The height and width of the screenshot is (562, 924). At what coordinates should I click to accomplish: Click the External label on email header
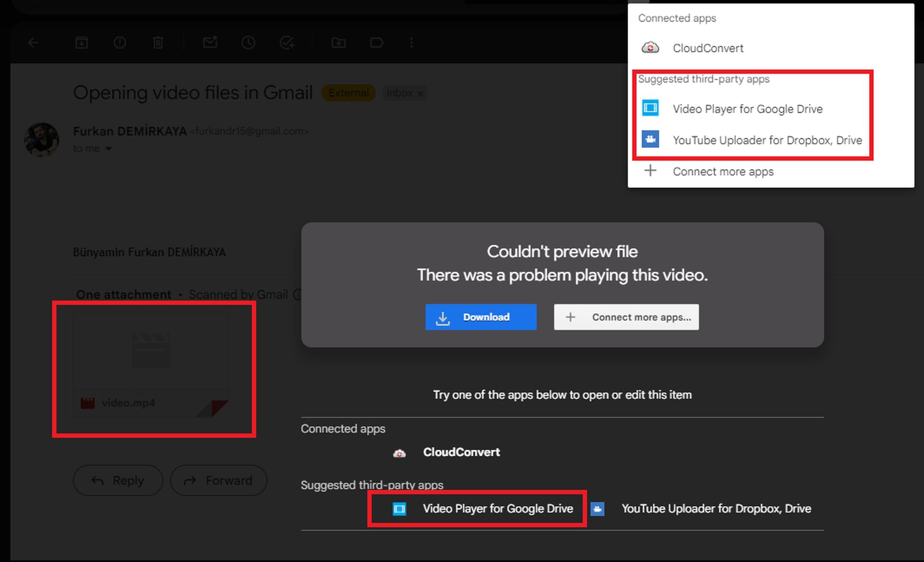(348, 92)
